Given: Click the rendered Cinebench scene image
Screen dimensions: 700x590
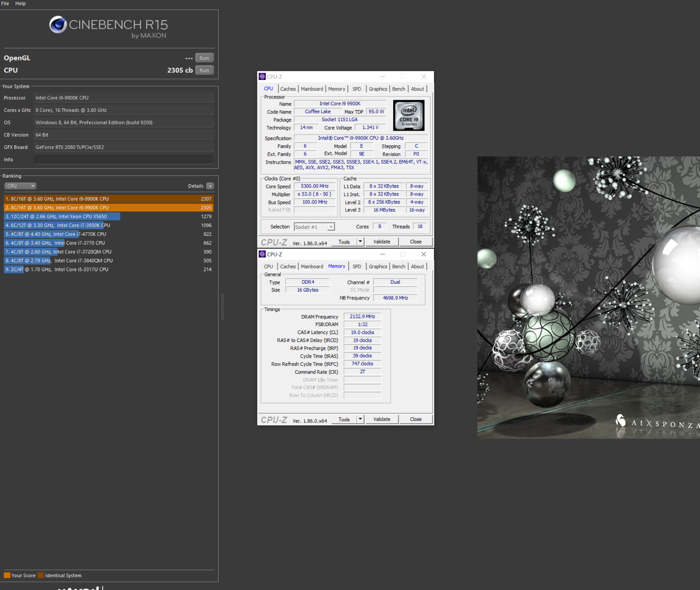Looking at the screenshot, I should pyautogui.click(x=589, y=297).
